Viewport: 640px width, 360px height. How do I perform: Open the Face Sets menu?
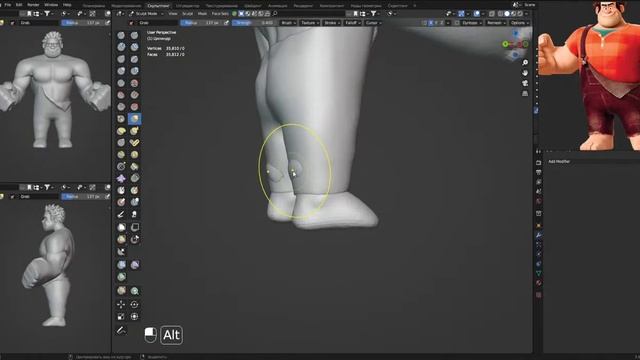coord(220,14)
